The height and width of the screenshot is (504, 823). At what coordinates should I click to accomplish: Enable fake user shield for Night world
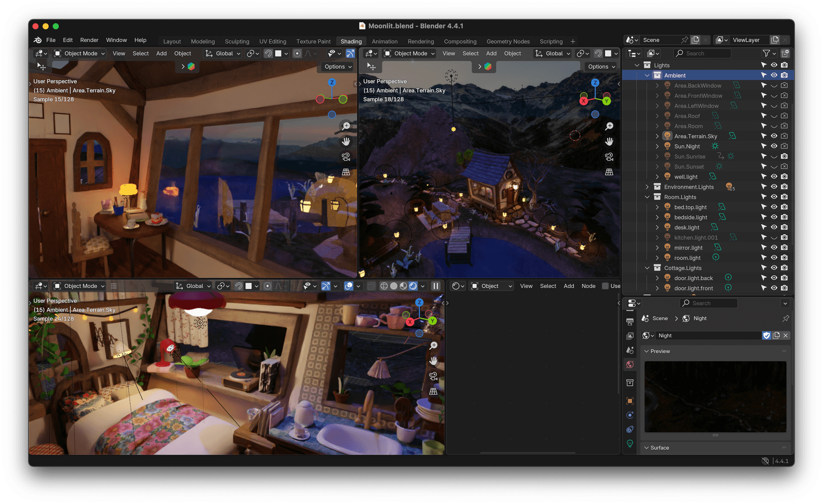[766, 336]
